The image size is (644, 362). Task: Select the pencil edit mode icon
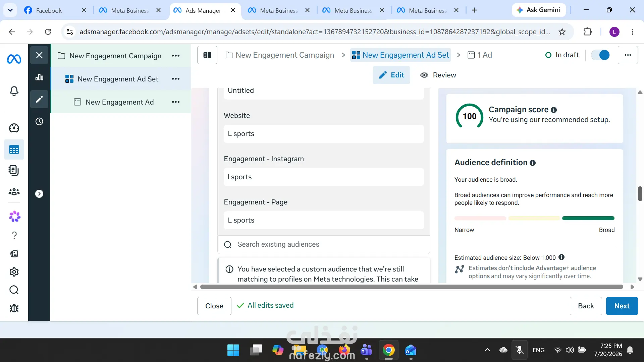click(x=39, y=99)
